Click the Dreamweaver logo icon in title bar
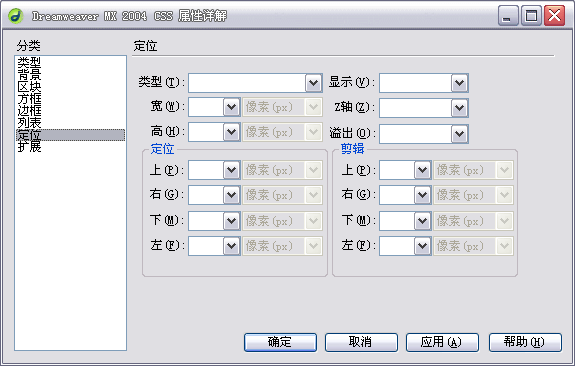The width and height of the screenshot is (575, 366). [x=15, y=16]
